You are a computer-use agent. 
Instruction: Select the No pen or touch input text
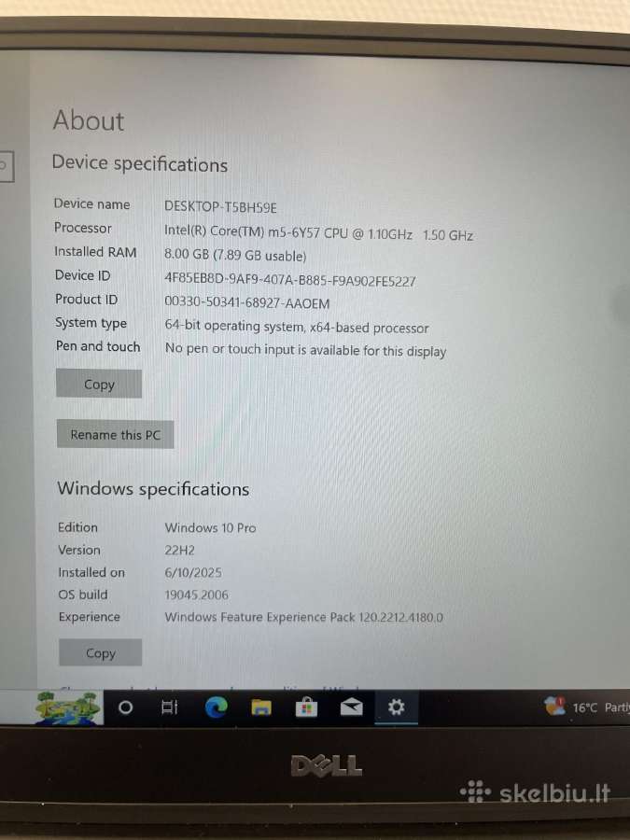click(x=305, y=350)
